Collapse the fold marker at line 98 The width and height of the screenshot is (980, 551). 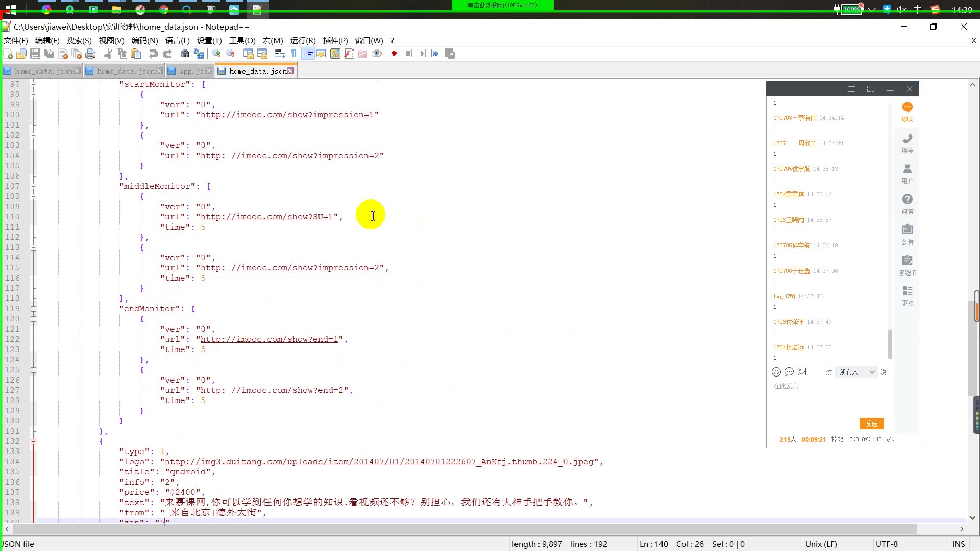tap(33, 94)
